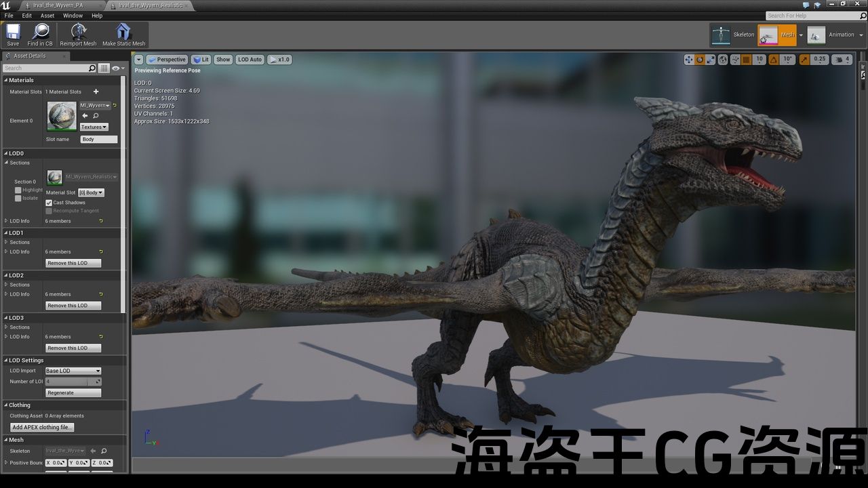
Task: Expand LOD Info under LOD1
Action: click(x=6, y=251)
